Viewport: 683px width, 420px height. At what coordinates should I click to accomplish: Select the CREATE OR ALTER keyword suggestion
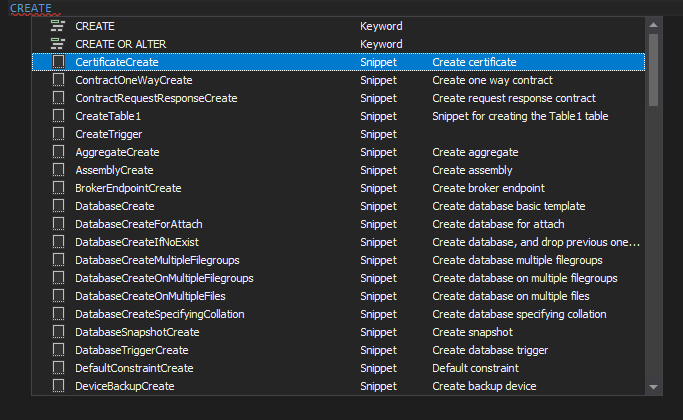pyautogui.click(x=120, y=44)
